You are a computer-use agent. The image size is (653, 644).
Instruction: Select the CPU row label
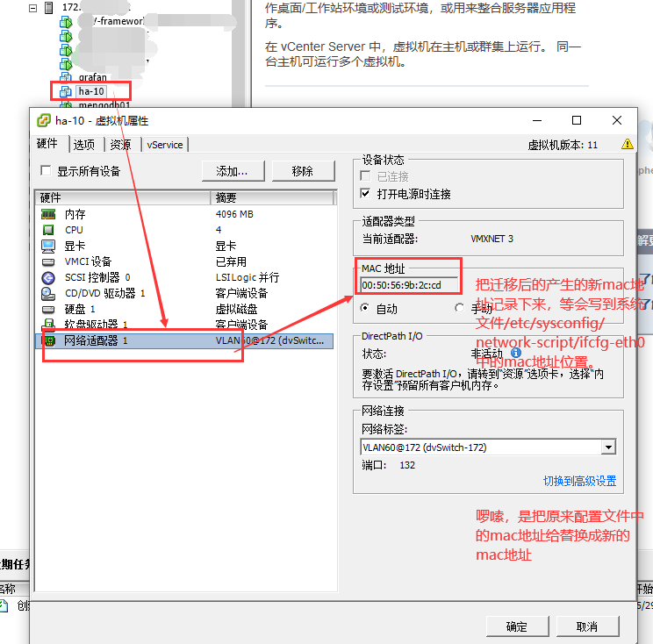(74, 230)
